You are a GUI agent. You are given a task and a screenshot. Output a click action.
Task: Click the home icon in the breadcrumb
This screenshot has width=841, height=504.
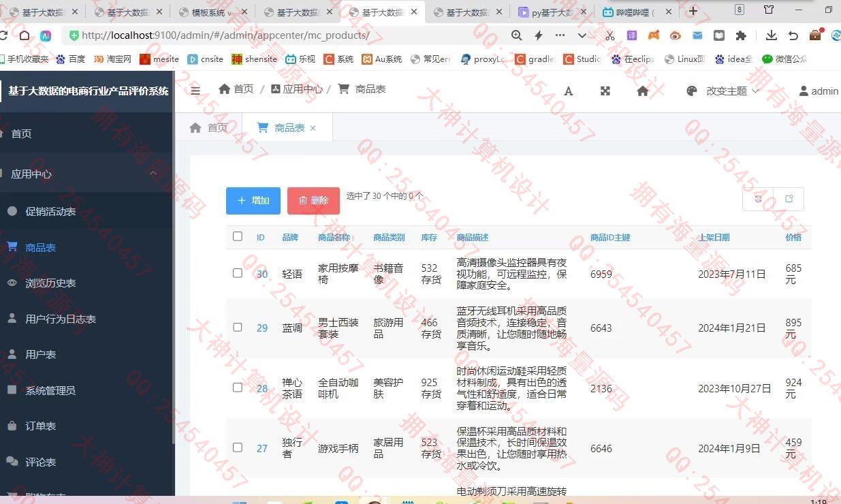pos(225,89)
